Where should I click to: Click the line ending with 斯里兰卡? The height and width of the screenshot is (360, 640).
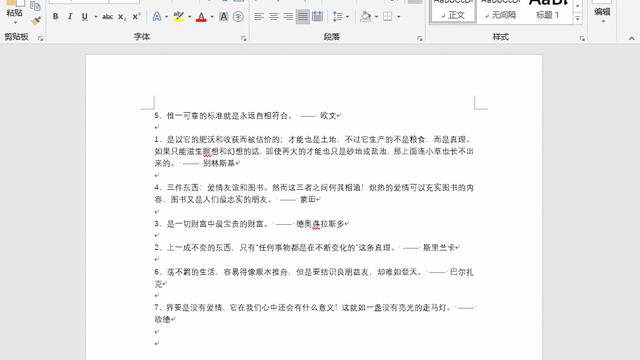(x=307, y=247)
